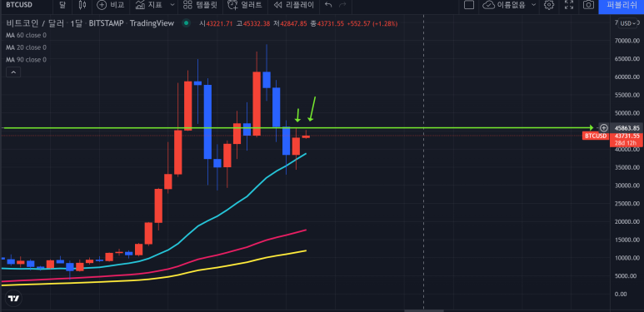Click the 저 42847.85 low value

291,24
